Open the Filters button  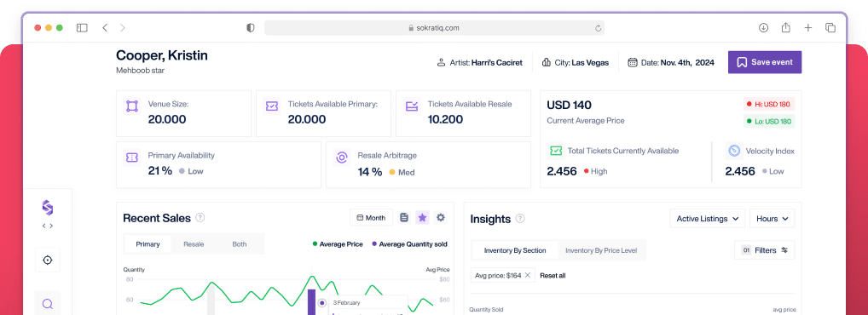click(x=765, y=249)
